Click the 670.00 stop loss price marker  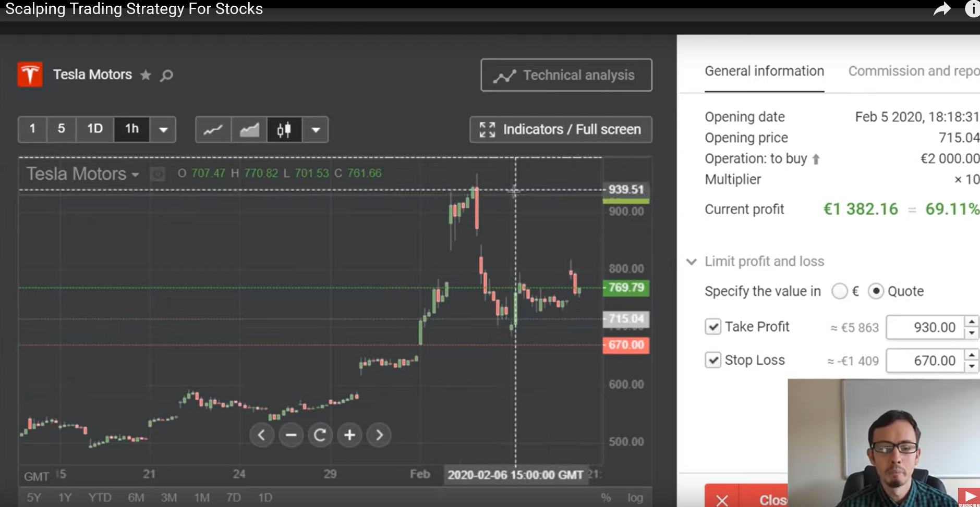tap(626, 345)
